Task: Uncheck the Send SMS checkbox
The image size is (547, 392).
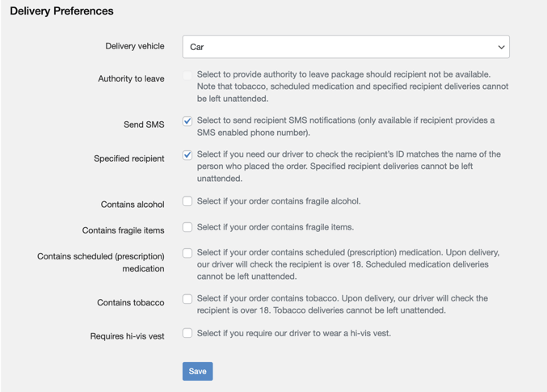Action: pyautogui.click(x=187, y=120)
